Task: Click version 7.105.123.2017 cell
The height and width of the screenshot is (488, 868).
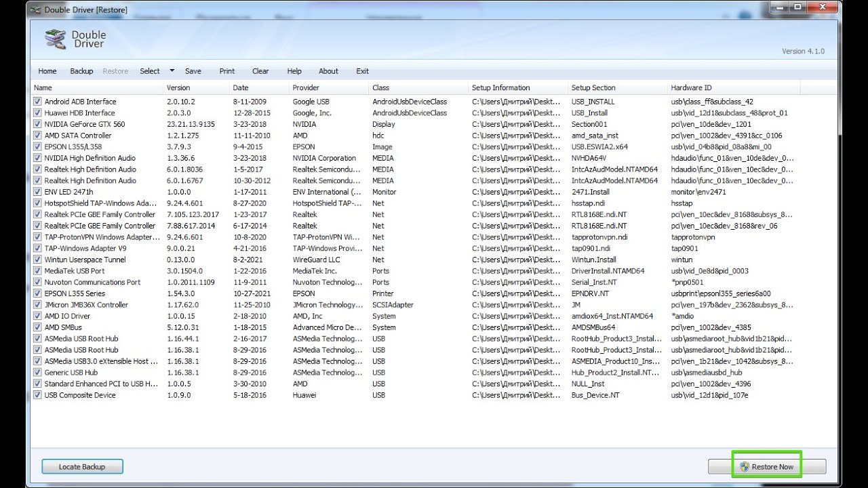Action: tap(193, 215)
